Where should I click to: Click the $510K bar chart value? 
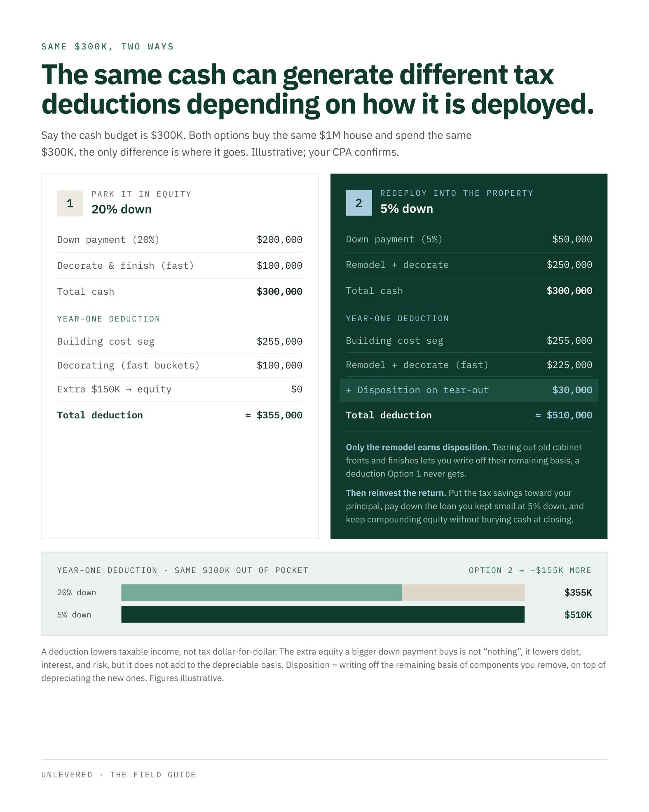(x=578, y=615)
